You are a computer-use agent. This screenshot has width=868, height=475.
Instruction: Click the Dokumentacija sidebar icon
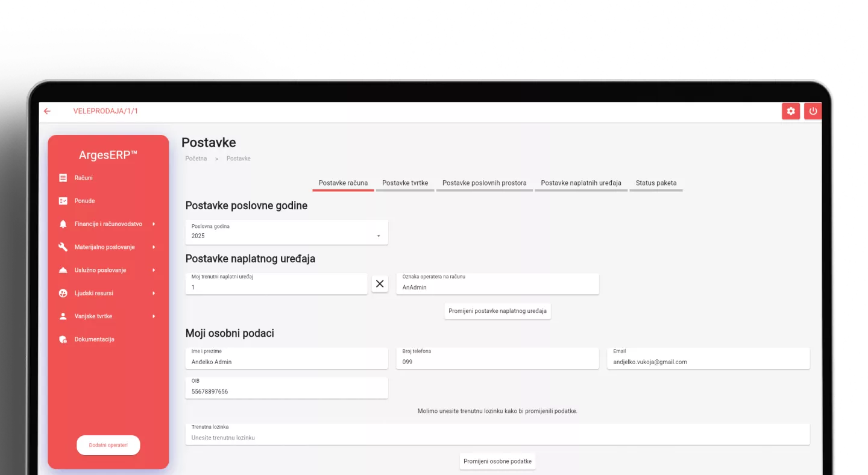pos(63,339)
